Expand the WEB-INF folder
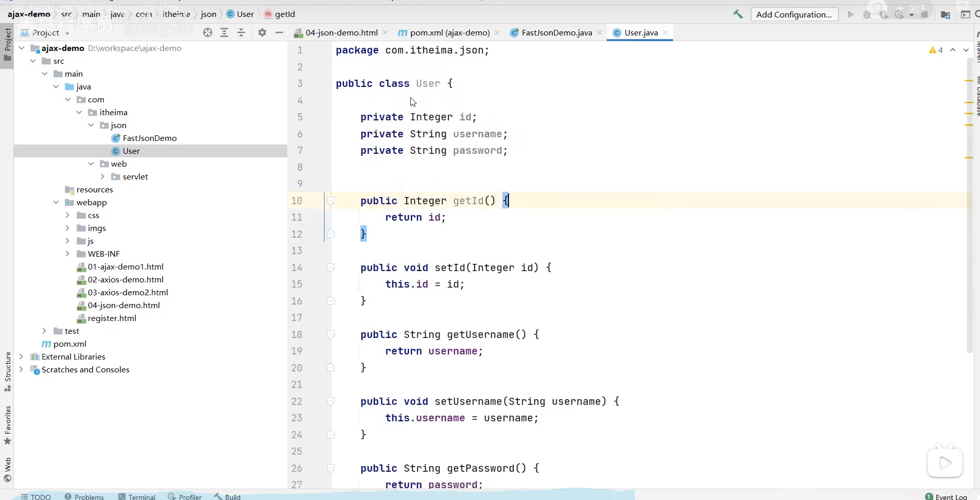Viewport: 980px width, 500px height. click(x=67, y=254)
